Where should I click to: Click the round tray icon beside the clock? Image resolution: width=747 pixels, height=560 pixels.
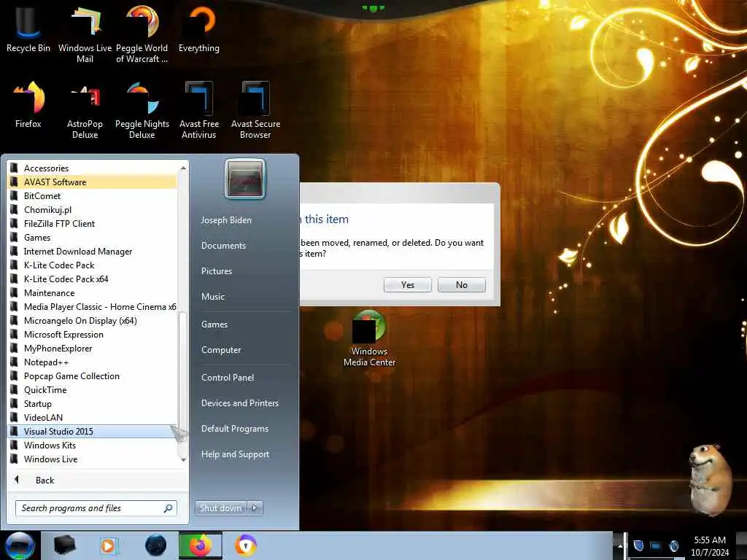point(673,545)
